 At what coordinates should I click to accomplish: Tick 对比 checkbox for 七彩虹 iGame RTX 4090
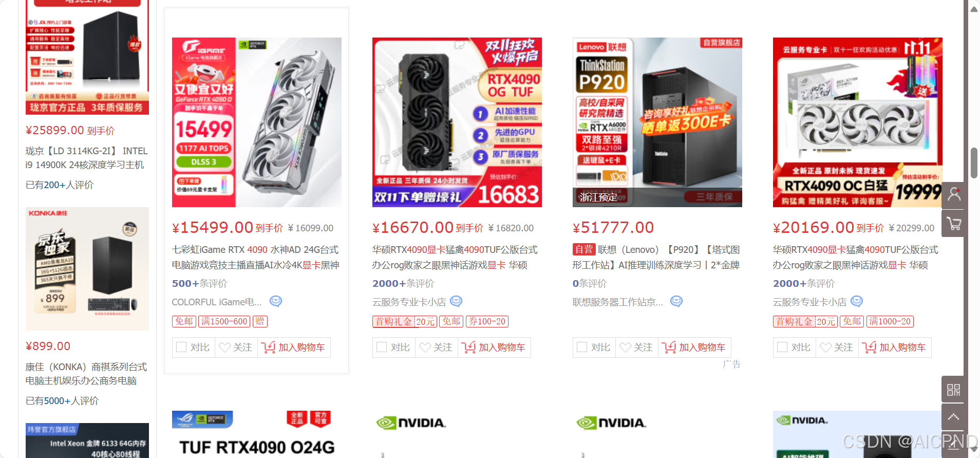point(181,347)
